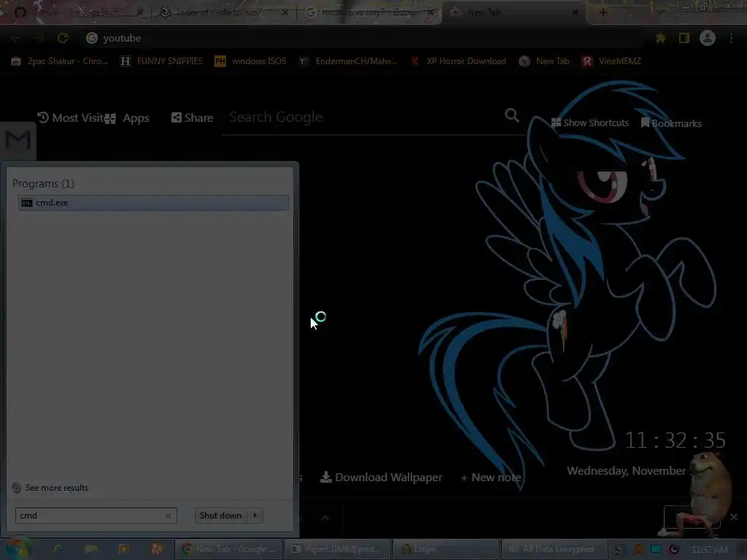
Task: Close the sitting dog character overlay
Action: (x=734, y=517)
